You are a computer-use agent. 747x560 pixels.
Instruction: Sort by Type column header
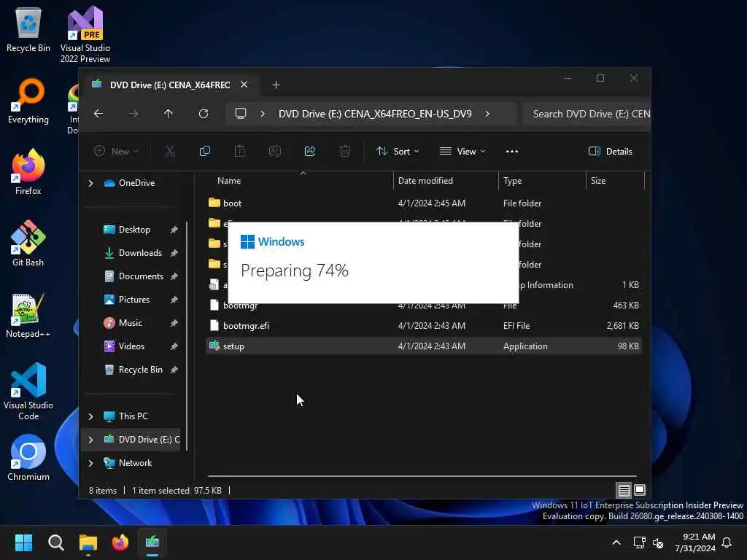click(542, 181)
